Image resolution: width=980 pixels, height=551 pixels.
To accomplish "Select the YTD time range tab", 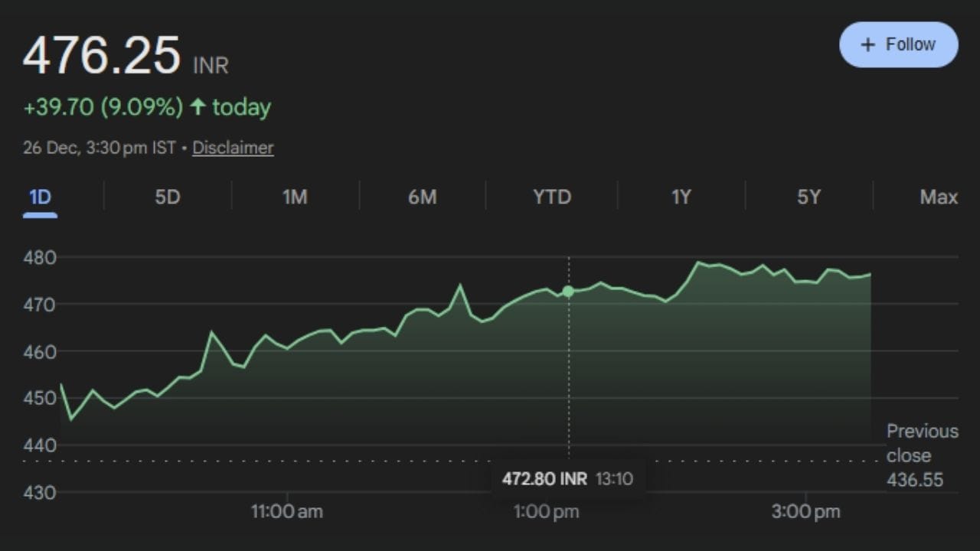I will pos(551,197).
